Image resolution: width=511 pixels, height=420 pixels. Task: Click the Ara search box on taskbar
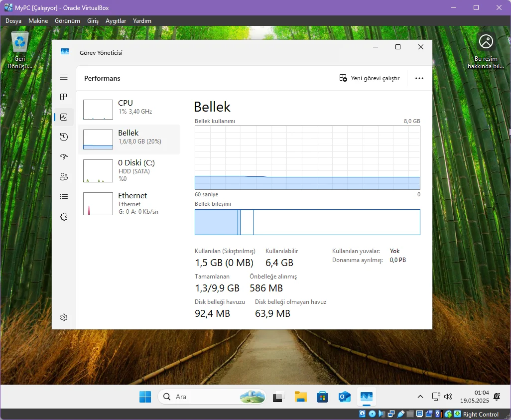click(212, 397)
